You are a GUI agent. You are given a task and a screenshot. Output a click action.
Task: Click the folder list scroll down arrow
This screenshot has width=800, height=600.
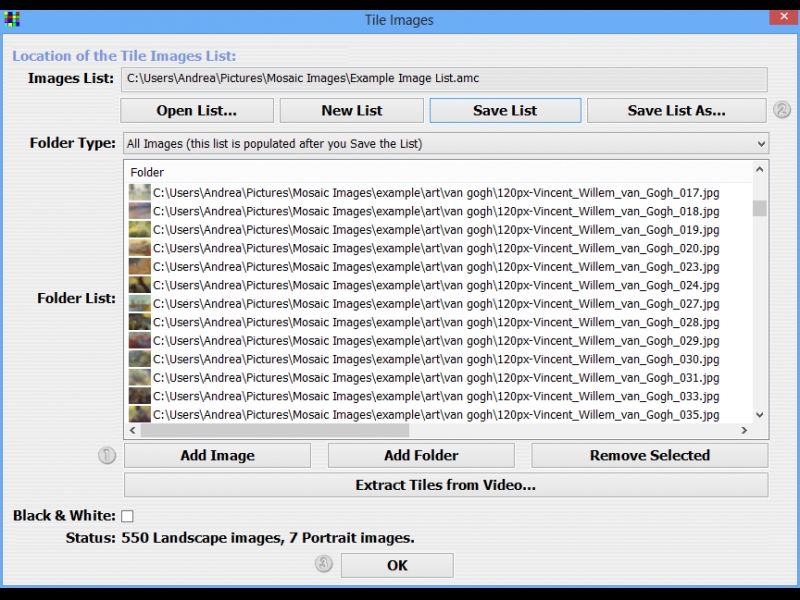point(759,414)
